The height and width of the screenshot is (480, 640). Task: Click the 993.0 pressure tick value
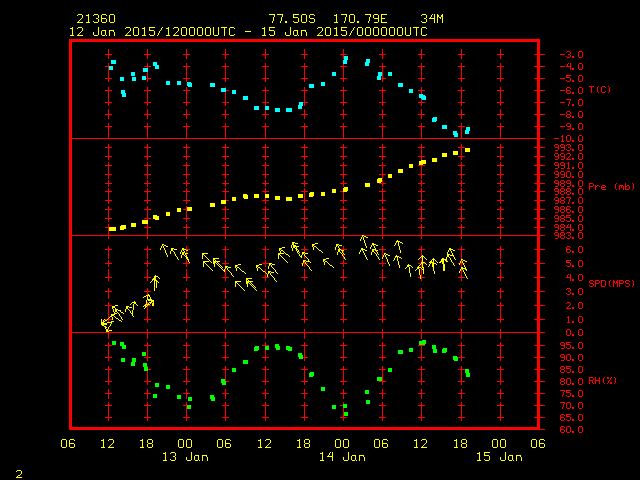(x=569, y=148)
